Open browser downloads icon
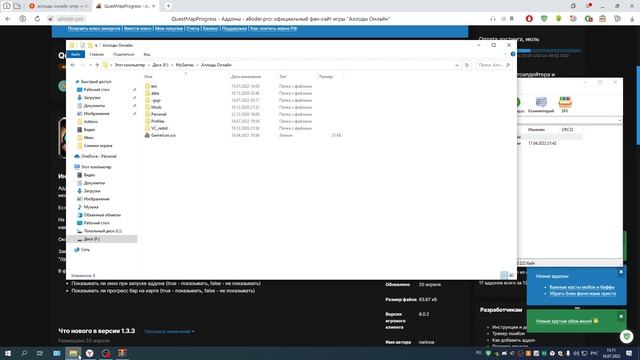This screenshot has width=640, height=360. (632, 19)
